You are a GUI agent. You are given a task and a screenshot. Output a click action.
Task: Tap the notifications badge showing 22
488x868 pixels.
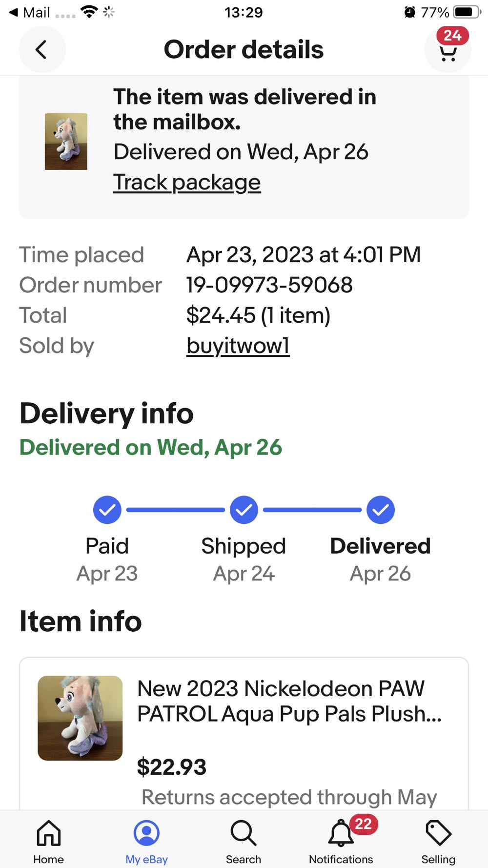[363, 824]
